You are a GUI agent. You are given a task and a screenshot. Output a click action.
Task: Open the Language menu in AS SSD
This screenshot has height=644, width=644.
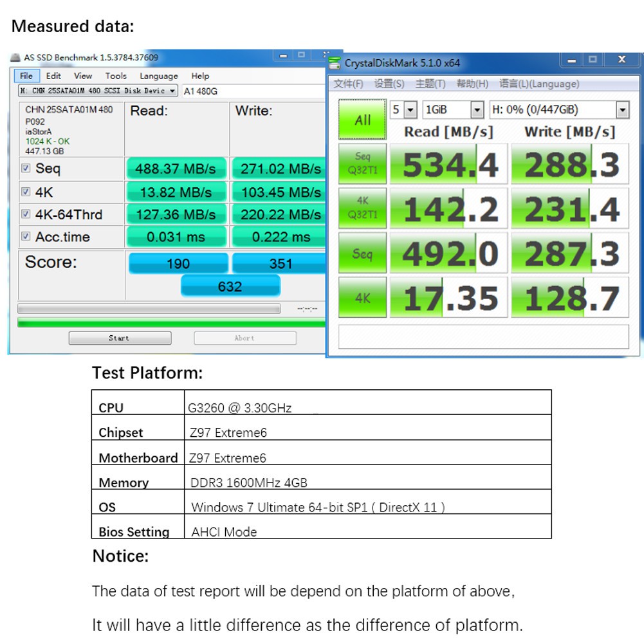tap(158, 76)
